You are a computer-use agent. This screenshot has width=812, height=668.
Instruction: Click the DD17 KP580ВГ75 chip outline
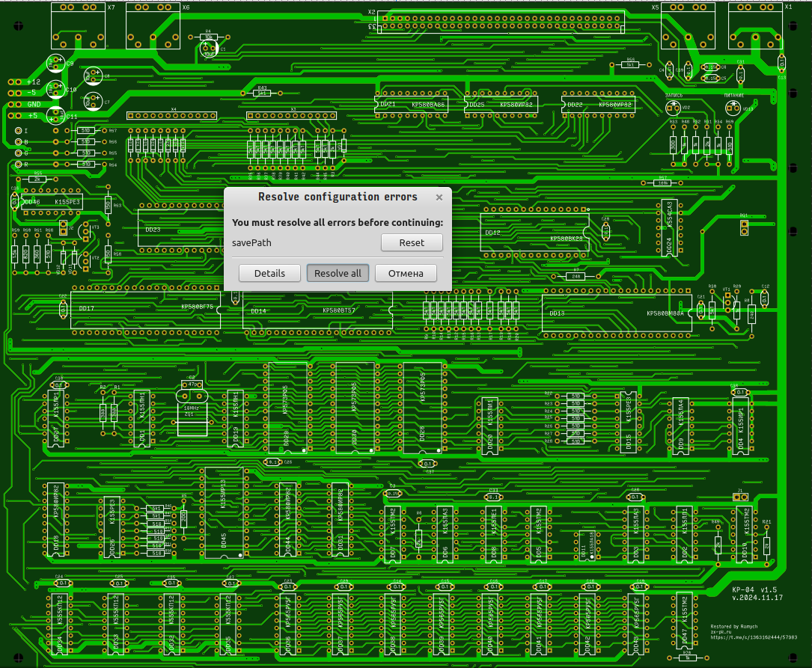(x=145, y=308)
